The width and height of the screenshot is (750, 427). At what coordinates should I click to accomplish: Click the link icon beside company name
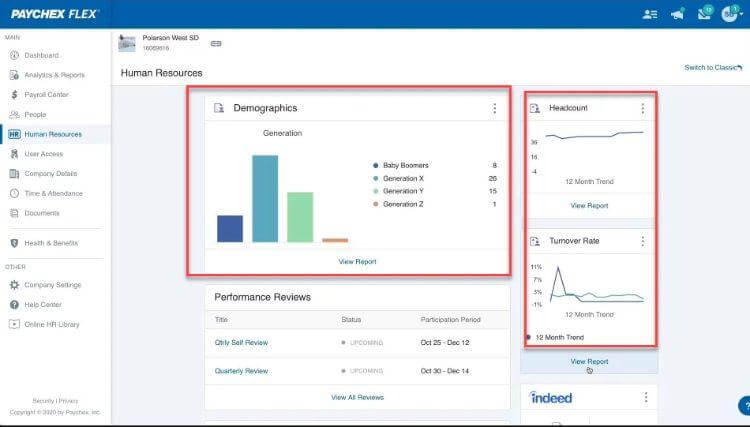(216, 43)
